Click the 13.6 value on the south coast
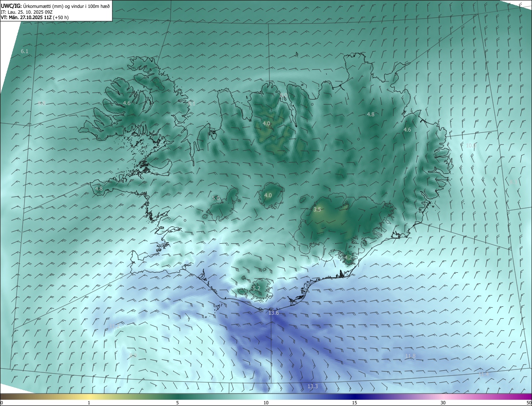This screenshot has width=532, height=406. 273,313
